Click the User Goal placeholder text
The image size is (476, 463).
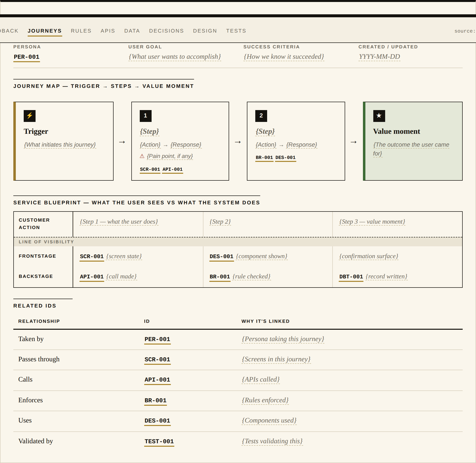click(x=175, y=57)
